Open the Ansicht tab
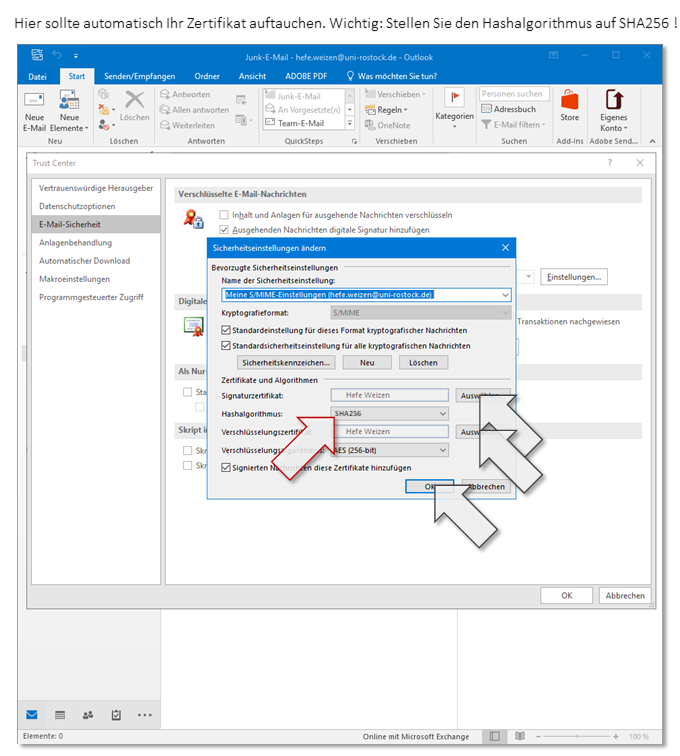The image size is (680, 756). click(252, 76)
